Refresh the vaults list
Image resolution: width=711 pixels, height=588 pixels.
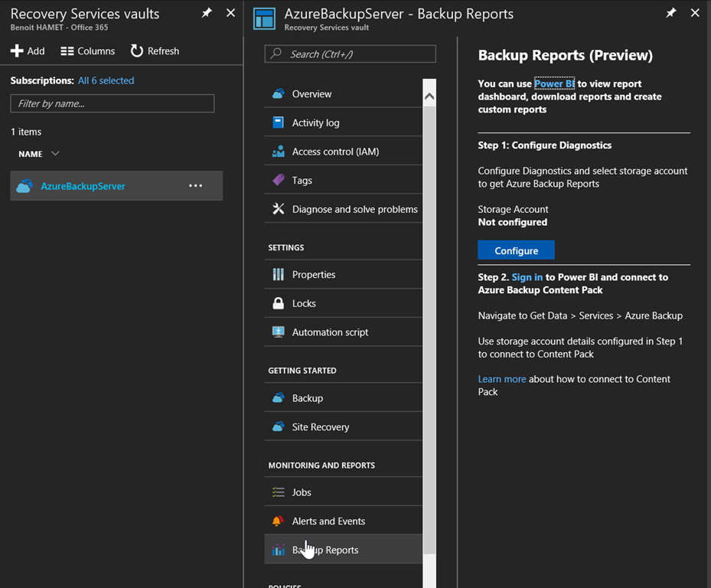tap(155, 51)
